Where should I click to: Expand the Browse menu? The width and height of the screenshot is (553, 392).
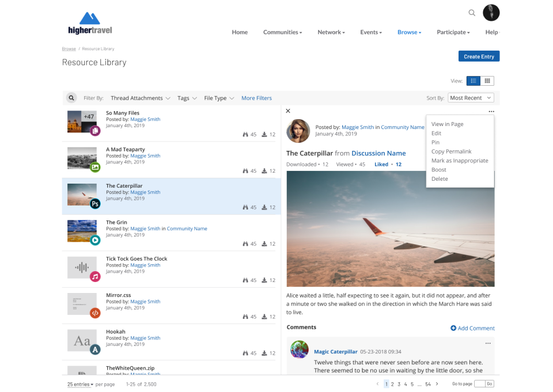pyautogui.click(x=409, y=32)
